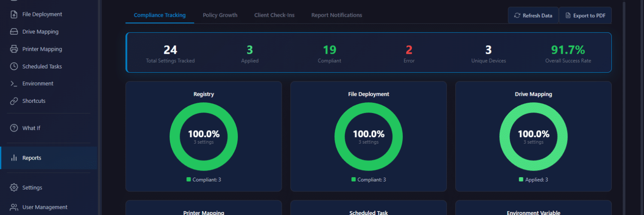644x215 pixels.
Task: Select the Compliance Tracking tab
Action: pos(160,15)
